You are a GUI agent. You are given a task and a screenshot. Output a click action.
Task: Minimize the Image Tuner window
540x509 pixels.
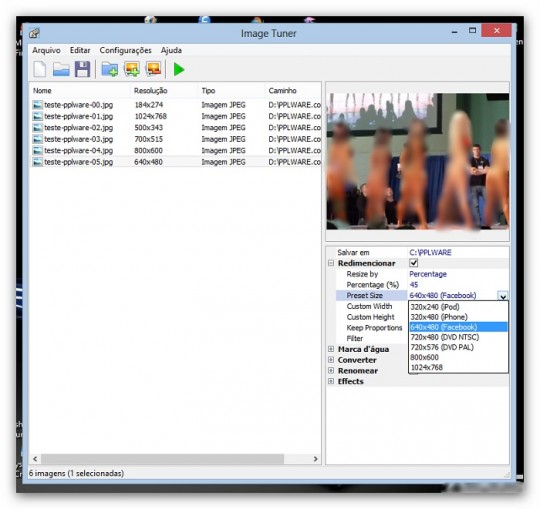pyautogui.click(x=455, y=32)
